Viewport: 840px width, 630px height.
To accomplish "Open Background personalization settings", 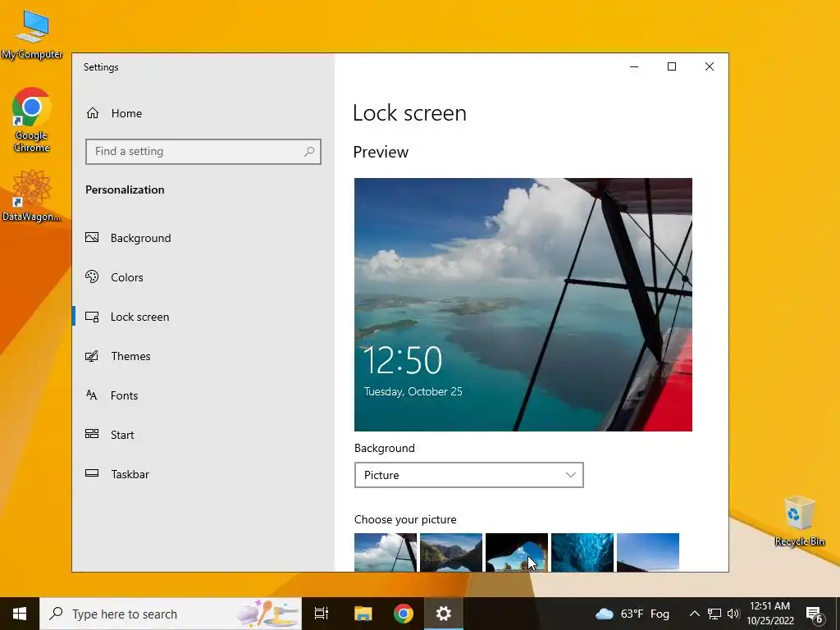I will click(x=203, y=238).
